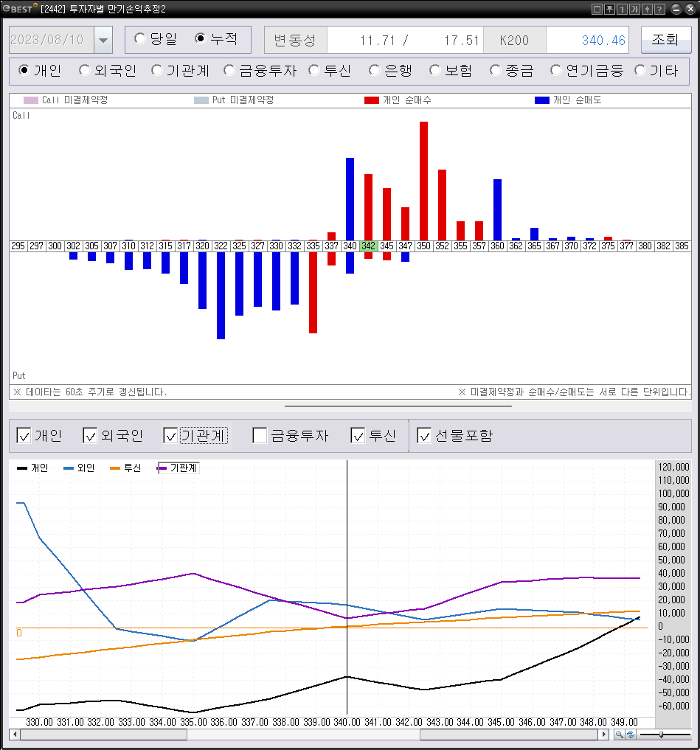The image size is (700, 750).
Task: Click the '가' font size icon
Action: pos(634,9)
